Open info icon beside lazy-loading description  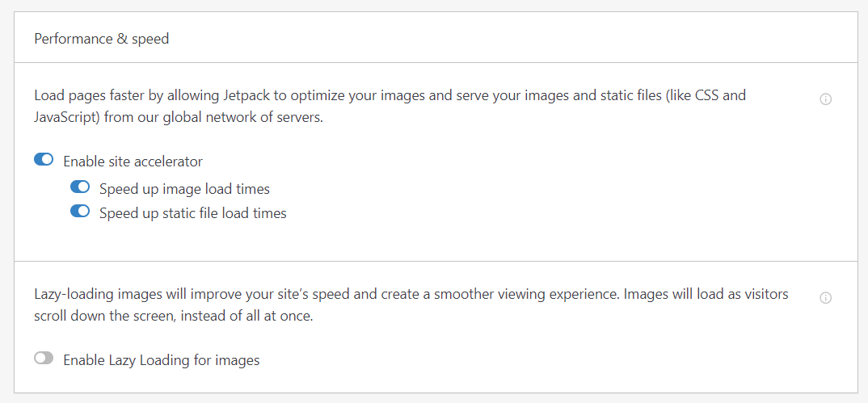pos(825,298)
